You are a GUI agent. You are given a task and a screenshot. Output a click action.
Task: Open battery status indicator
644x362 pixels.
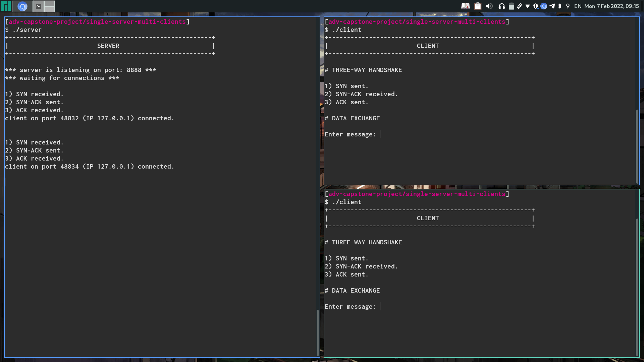[x=511, y=6]
